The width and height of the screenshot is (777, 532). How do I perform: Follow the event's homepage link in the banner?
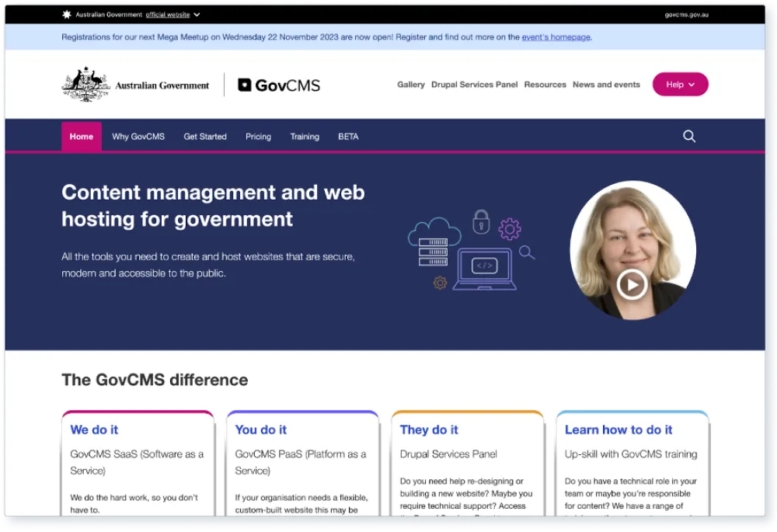click(556, 37)
